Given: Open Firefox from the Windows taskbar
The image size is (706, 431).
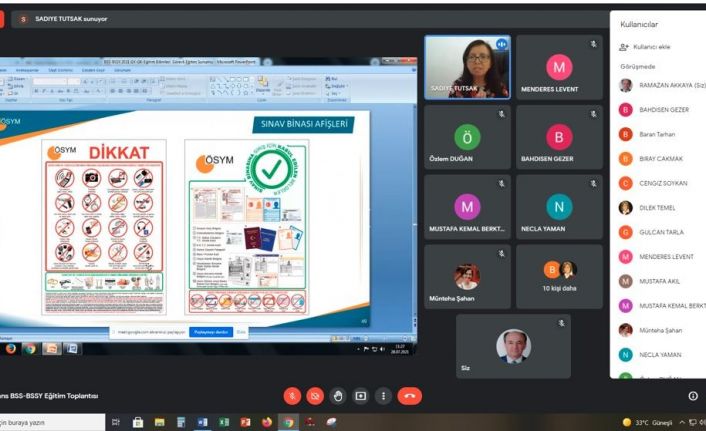Looking at the screenshot, I should (x=267, y=422).
